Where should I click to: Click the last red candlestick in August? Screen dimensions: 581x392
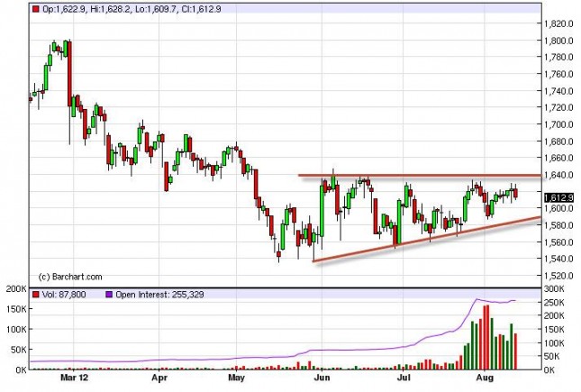(x=515, y=193)
